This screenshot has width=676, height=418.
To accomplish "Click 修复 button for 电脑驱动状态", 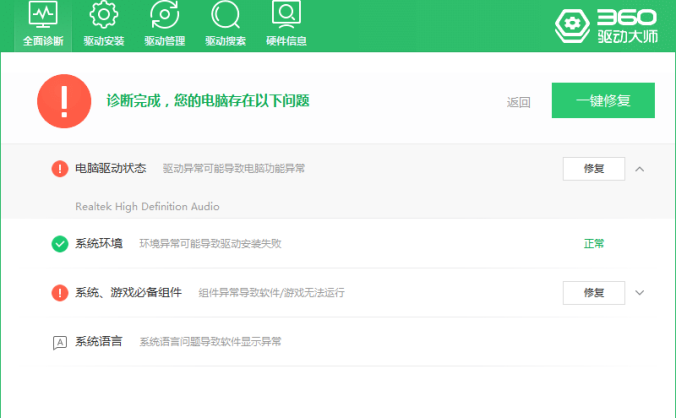I will (x=594, y=169).
